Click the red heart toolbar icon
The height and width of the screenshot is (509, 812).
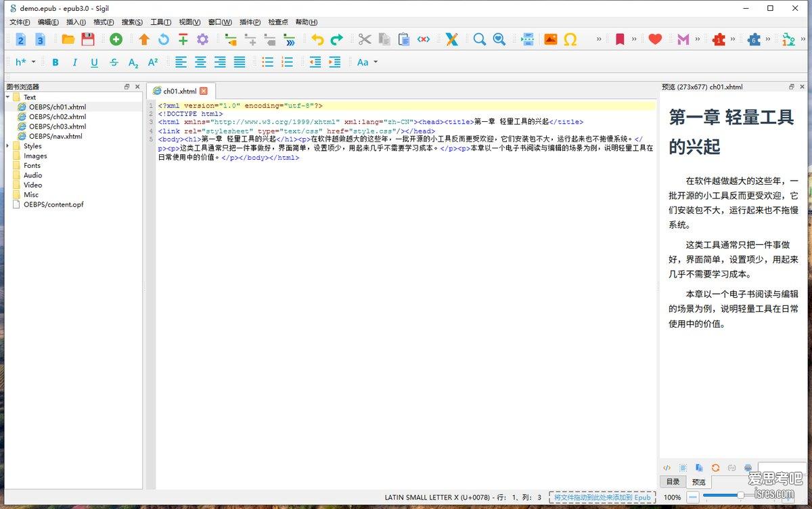point(655,39)
